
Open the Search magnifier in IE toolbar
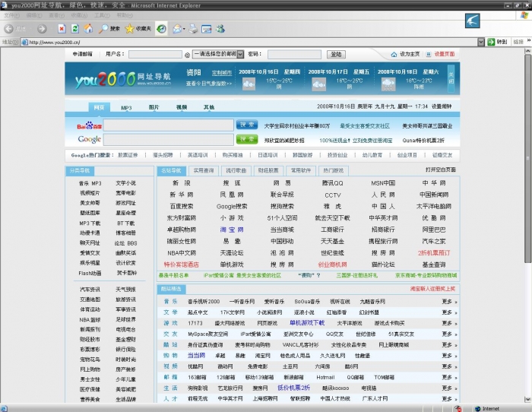coord(103,29)
